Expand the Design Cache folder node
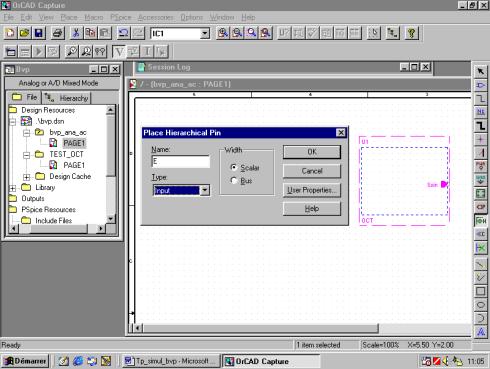The width and height of the screenshot is (490, 369). pyautogui.click(x=27, y=177)
